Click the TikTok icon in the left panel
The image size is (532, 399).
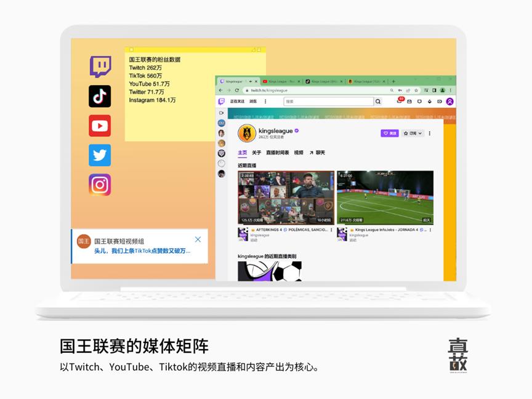[100, 97]
